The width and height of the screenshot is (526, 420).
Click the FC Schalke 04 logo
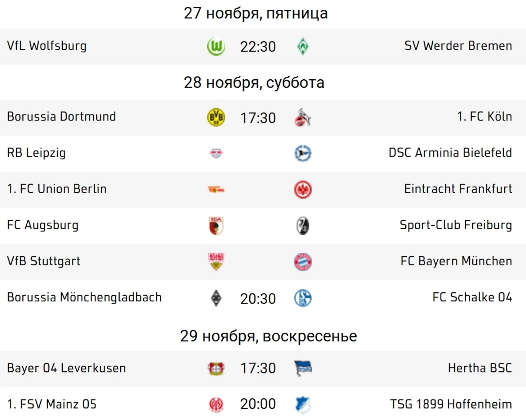tap(303, 298)
